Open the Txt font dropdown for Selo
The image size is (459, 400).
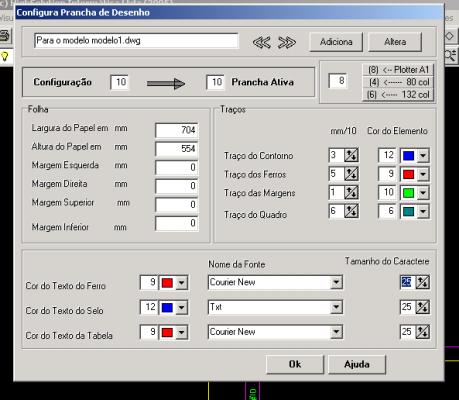tap(336, 307)
